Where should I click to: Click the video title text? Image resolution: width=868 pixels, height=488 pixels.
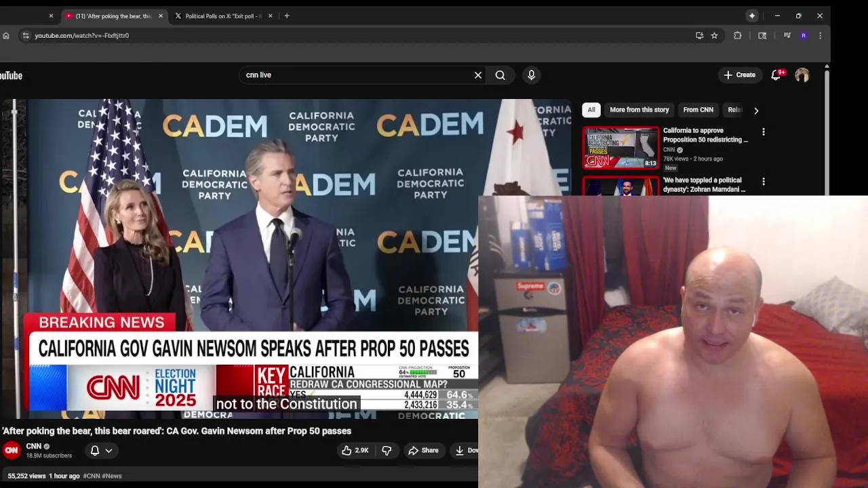coord(176,431)
